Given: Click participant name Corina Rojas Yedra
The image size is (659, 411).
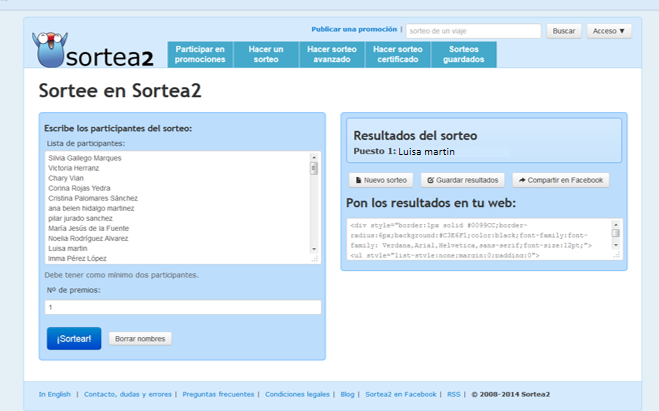Looking at the screenshot, I should (x=79, y=188).
